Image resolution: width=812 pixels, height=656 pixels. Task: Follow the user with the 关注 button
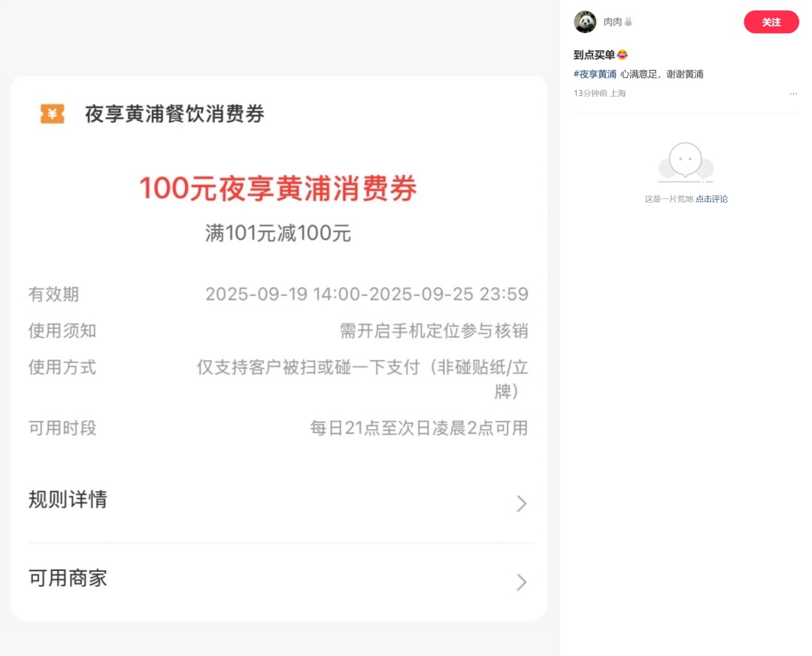pos(771,22)
